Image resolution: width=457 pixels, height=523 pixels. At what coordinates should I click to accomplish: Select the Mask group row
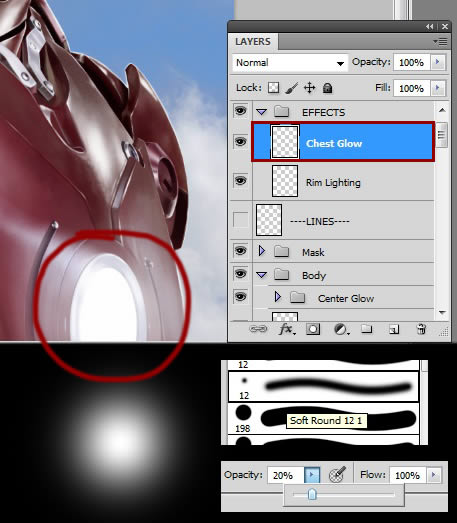point(344,251)
